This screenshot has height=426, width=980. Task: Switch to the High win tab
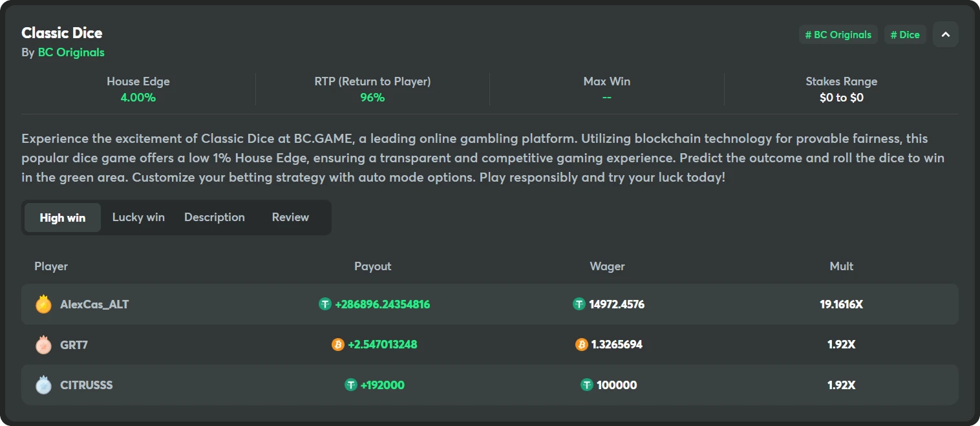click(x=63, y=217)
